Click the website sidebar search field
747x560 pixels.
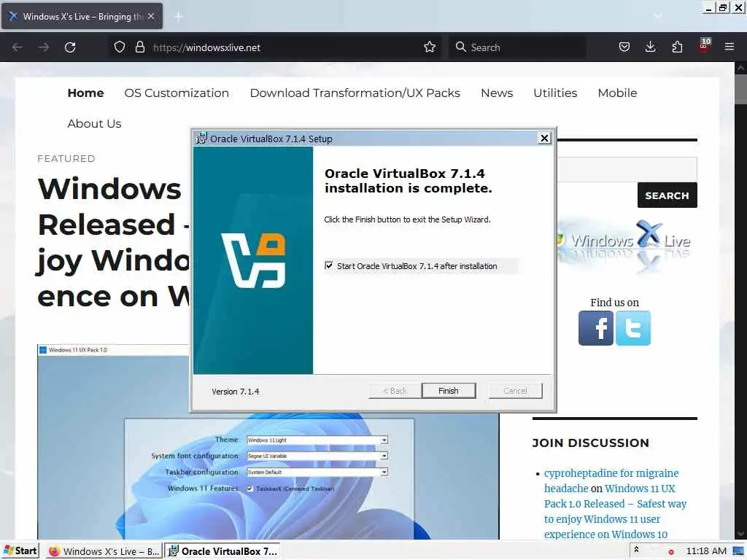pos(627,169)
